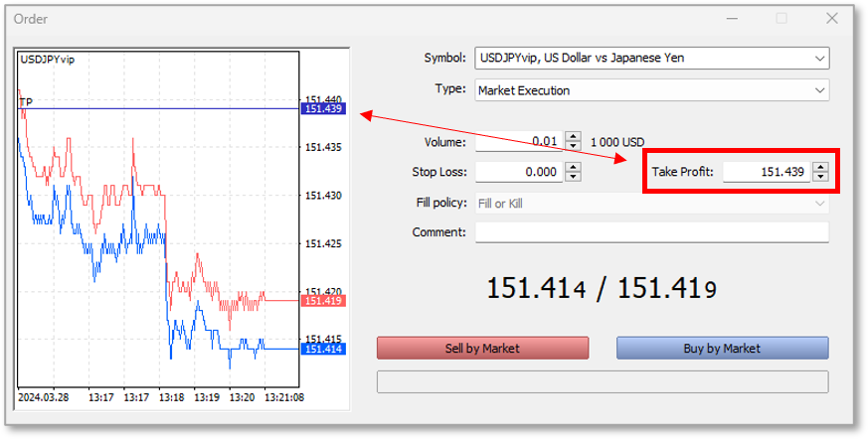The image size is (868, 439).
Task: Increase Volume with the up stepper arrow
Action: point(573,136)
